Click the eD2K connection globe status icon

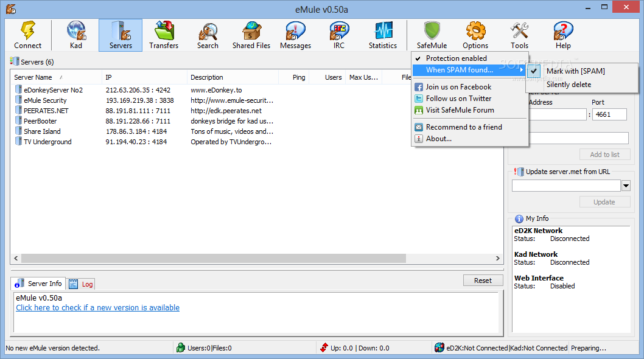click(439, 347)
